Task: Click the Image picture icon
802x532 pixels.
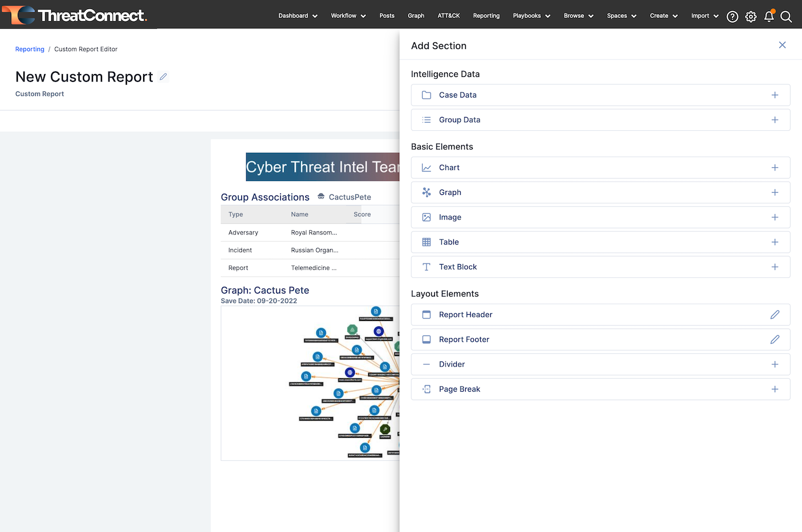Action: tap(427, 217)
